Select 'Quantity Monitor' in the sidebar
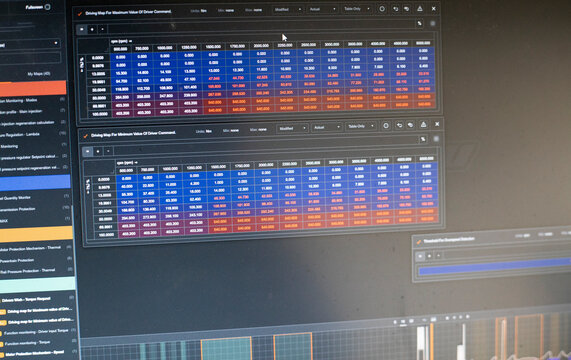Screen dimensions: 571x360 point(15,198)
